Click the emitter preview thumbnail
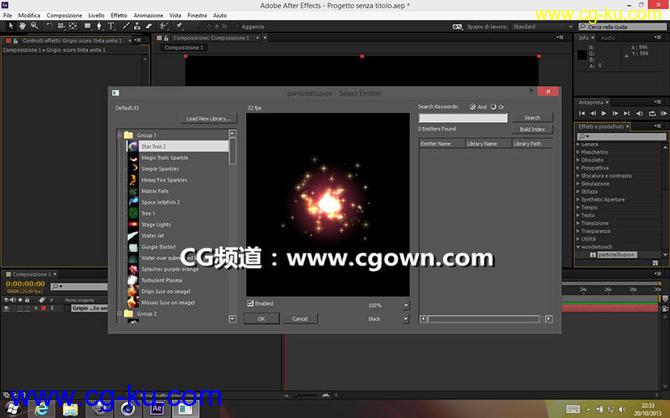Image resolution: width=670 pixels, height=418 pixels. [x=328, y=205]
